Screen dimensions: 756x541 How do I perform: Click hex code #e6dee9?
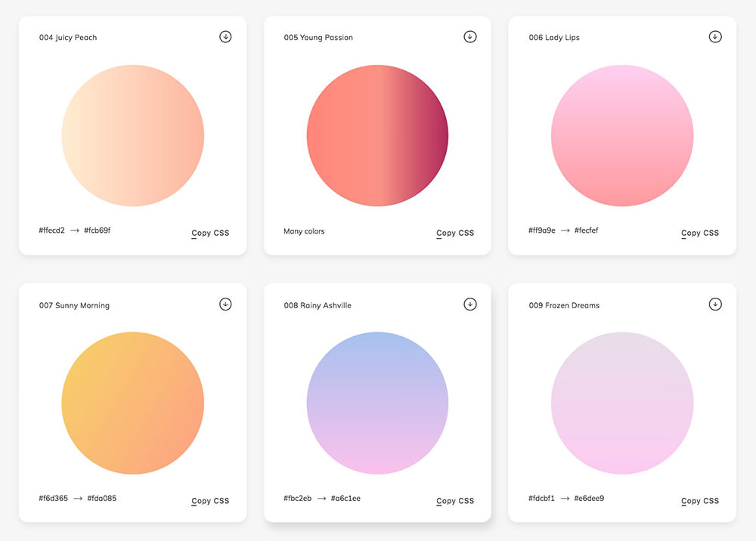point(589,498)
